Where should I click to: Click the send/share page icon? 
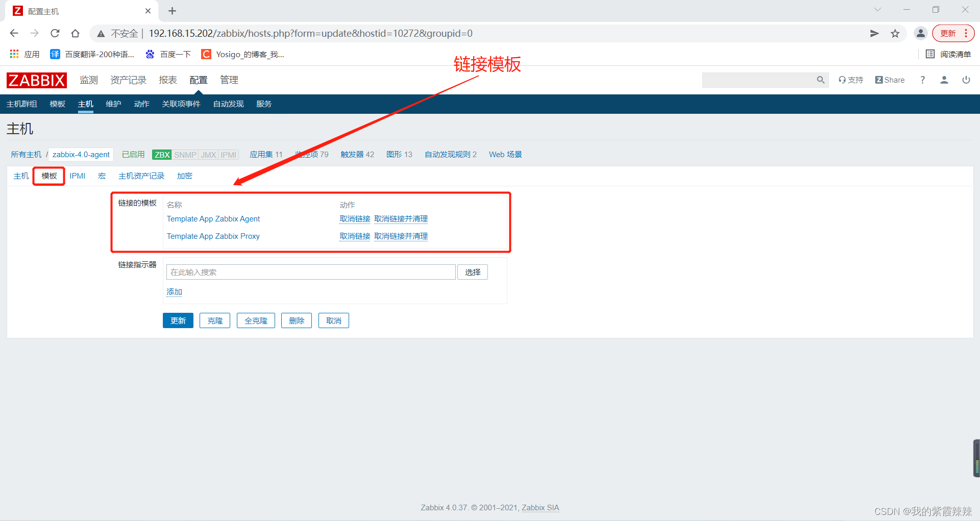point(874,33)
